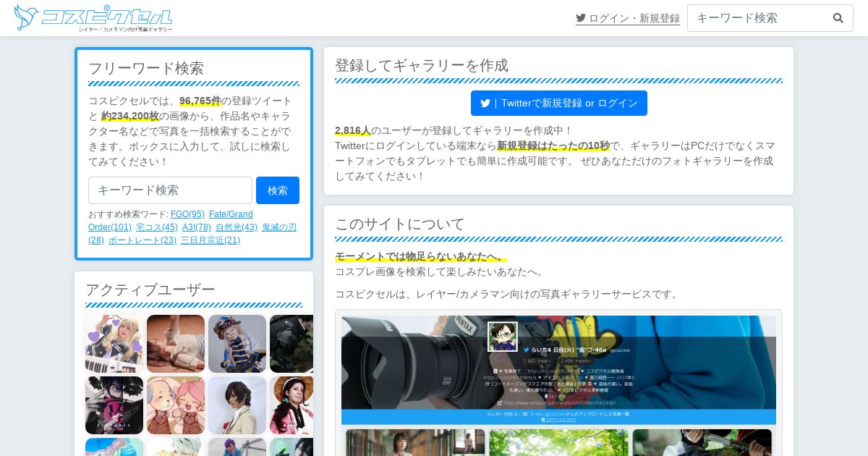Search the recommended word ポートレート(23)
This screenshot has height=456, width=868.
click(142, 240)
